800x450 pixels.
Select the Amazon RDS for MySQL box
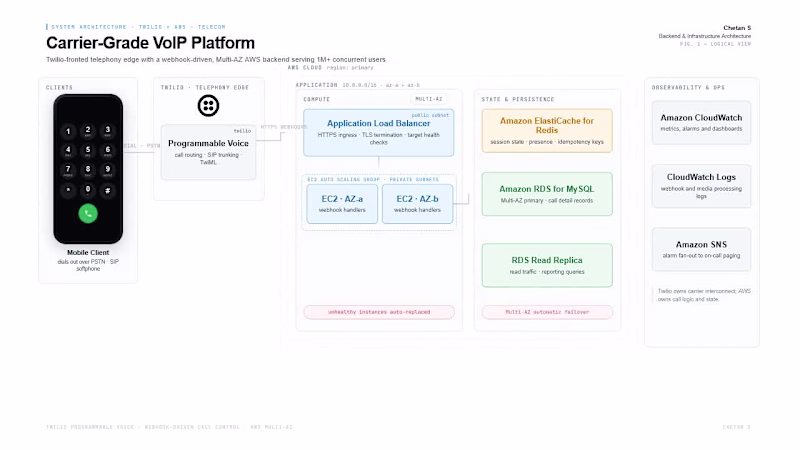click(x=547, y=194)
